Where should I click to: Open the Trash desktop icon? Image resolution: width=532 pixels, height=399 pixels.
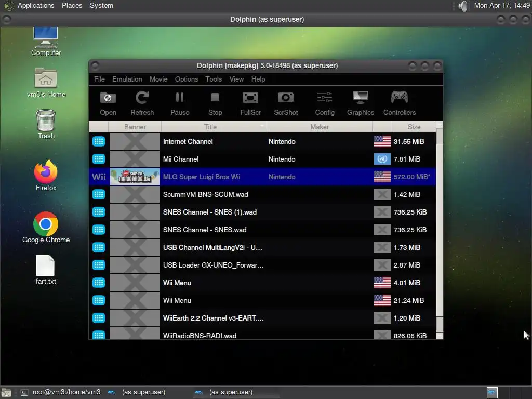[46, 125]
